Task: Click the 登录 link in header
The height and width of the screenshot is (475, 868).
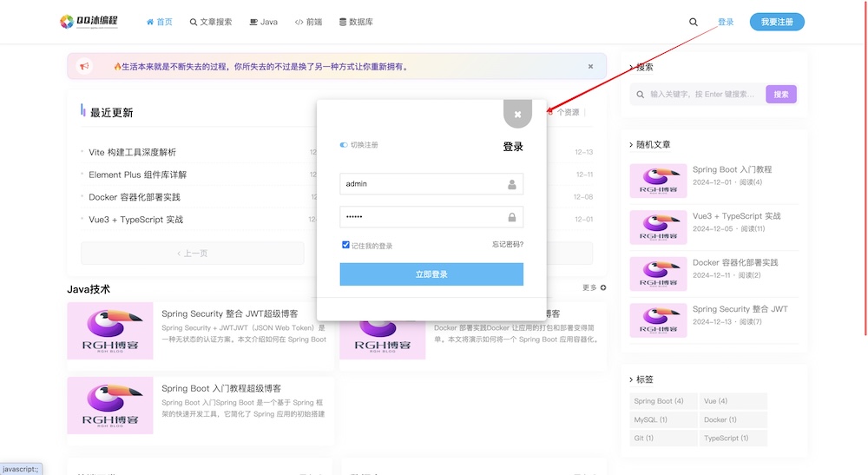Action: pos(726,23)
